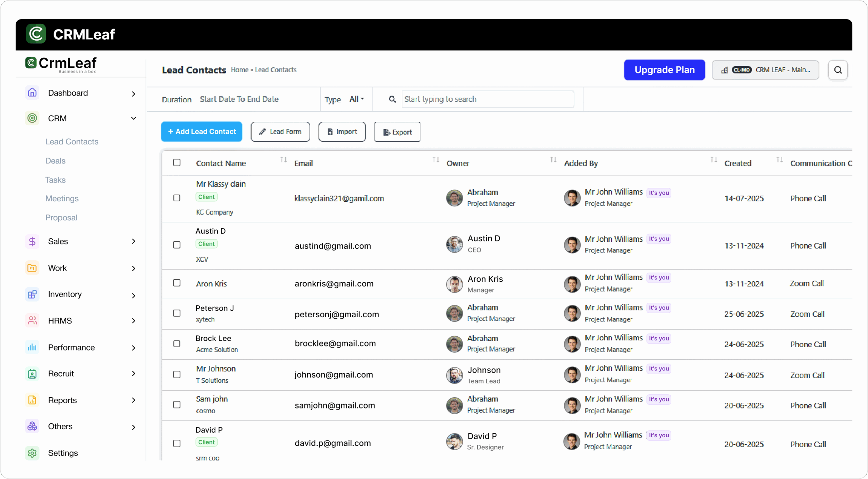This screenshot has width=868, height=479.
Task: Click the dollar-sign Sales icon
Action: tap(32, 241)
